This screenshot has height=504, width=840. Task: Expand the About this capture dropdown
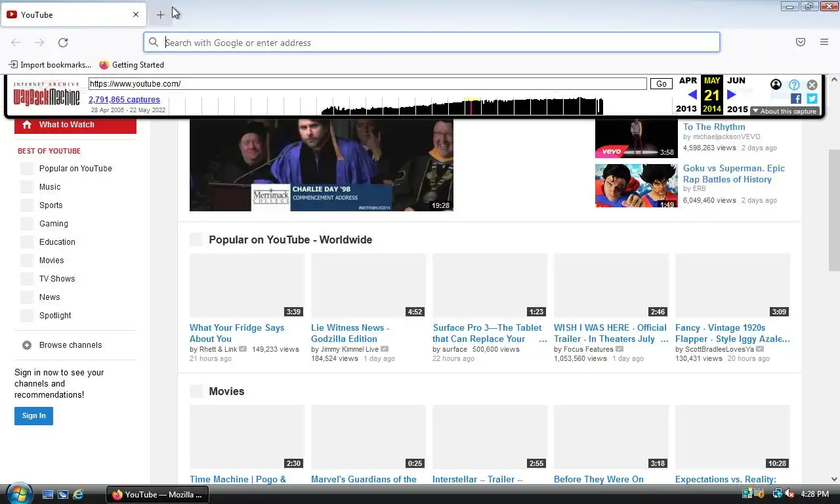click(x=784, y=111)
